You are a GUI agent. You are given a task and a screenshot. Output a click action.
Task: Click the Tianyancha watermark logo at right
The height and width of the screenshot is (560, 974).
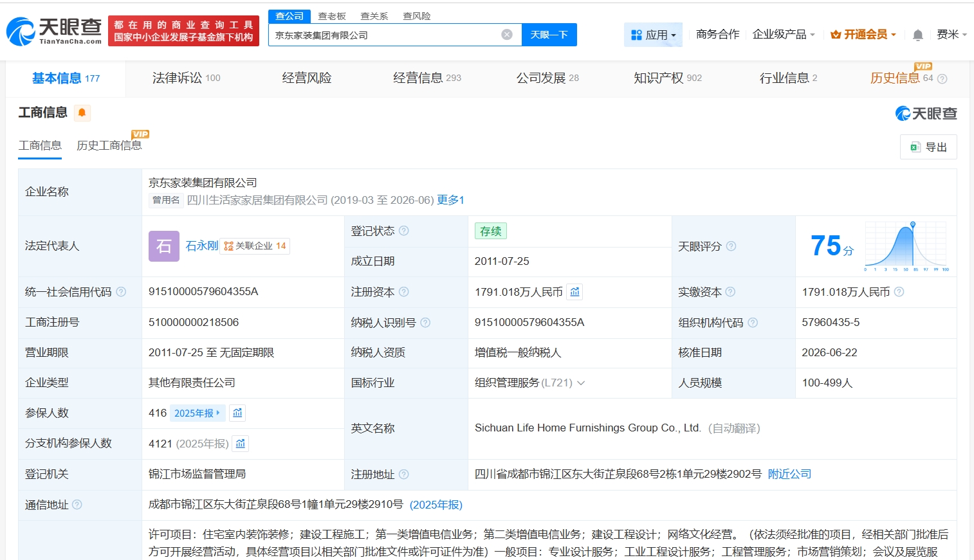coord(926,114)
